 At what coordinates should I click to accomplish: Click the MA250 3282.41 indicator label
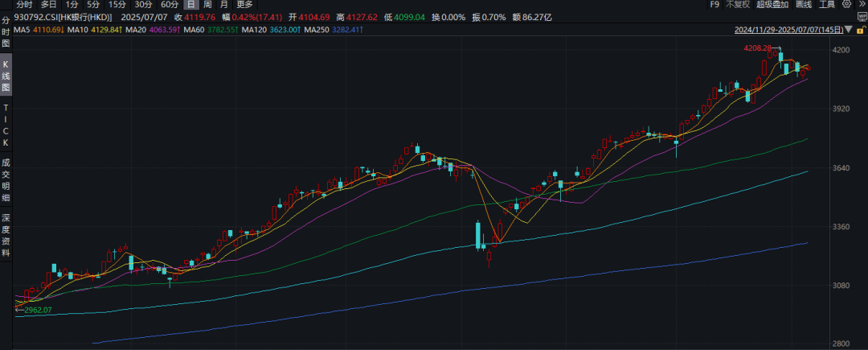pos(334,29)
